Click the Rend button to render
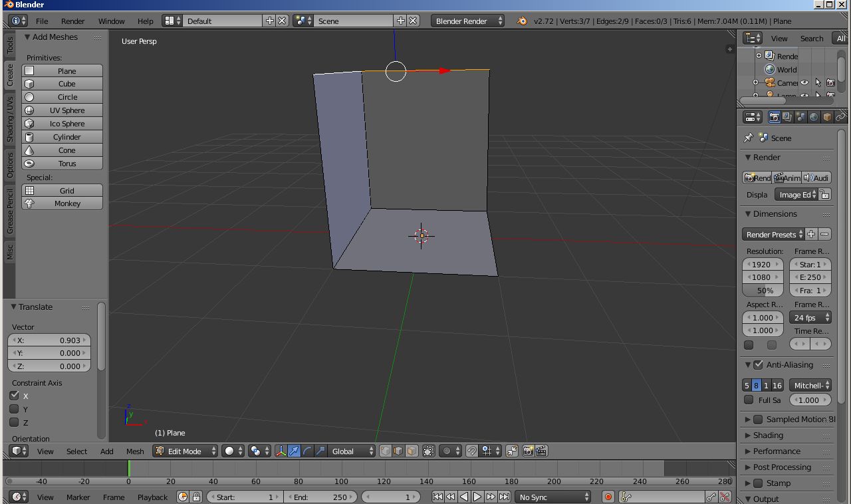851x504 pixels. (757, 178)
